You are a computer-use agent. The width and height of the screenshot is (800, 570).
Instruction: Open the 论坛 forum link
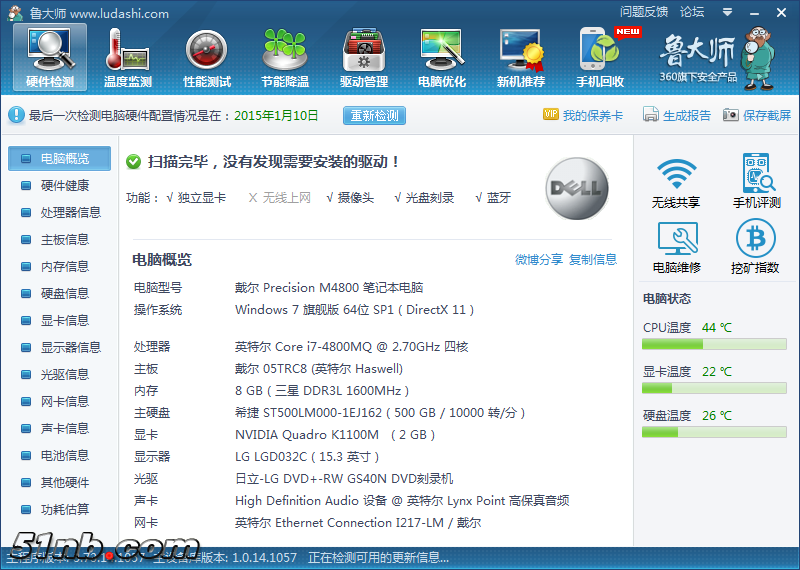coord(692,12)
